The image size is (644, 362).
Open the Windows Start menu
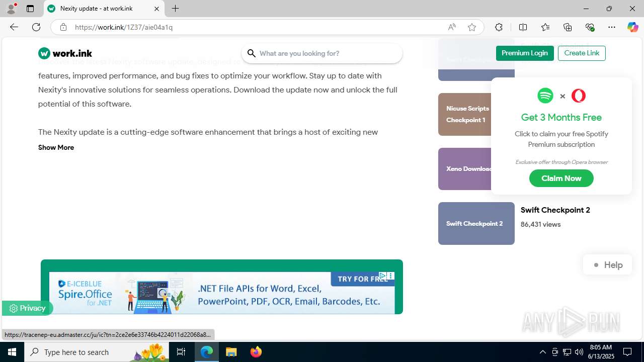coord(12,352)
